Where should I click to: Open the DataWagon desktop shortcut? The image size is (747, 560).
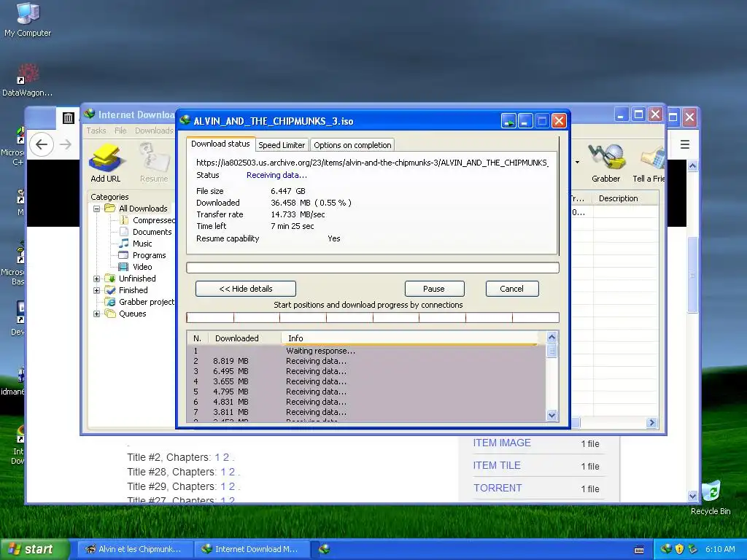tap(27, 80)
